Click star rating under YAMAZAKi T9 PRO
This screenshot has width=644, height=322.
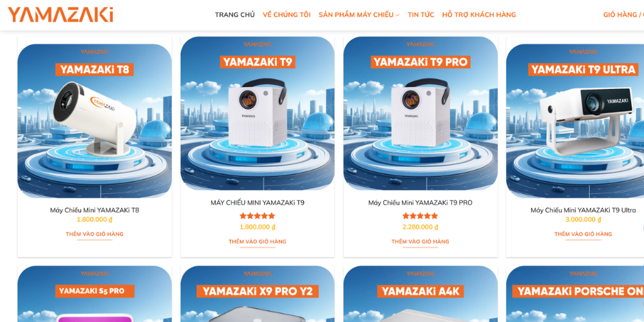pyautogui.click(x=420, y=216)
